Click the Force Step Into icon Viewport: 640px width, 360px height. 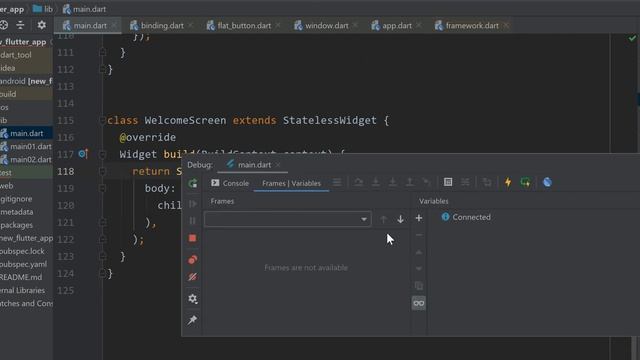coord(392,182)
